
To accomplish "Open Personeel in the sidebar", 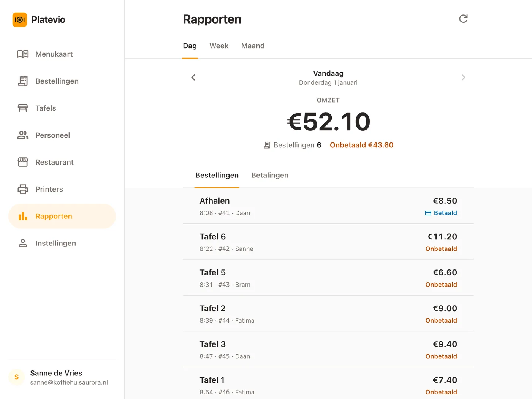I will click(x=62, y=135).
